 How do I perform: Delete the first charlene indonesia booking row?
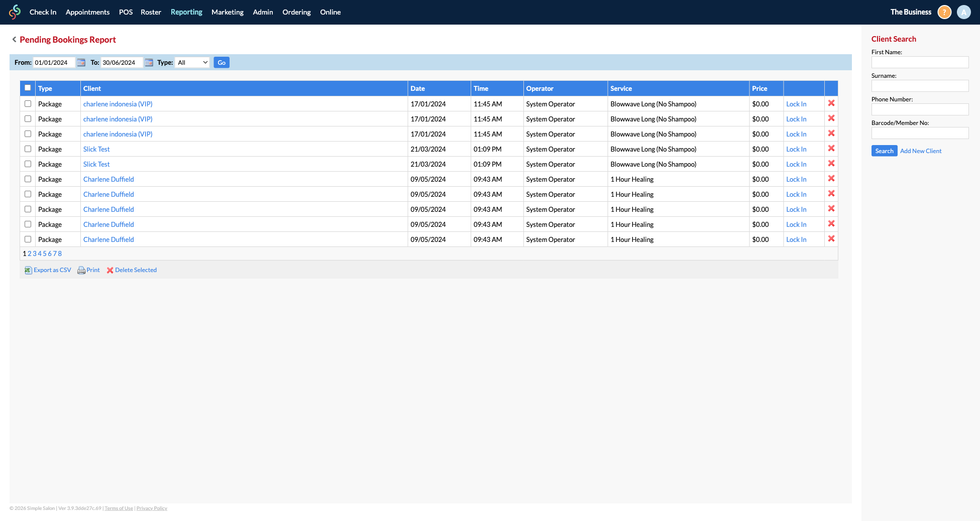coord(831,103)
